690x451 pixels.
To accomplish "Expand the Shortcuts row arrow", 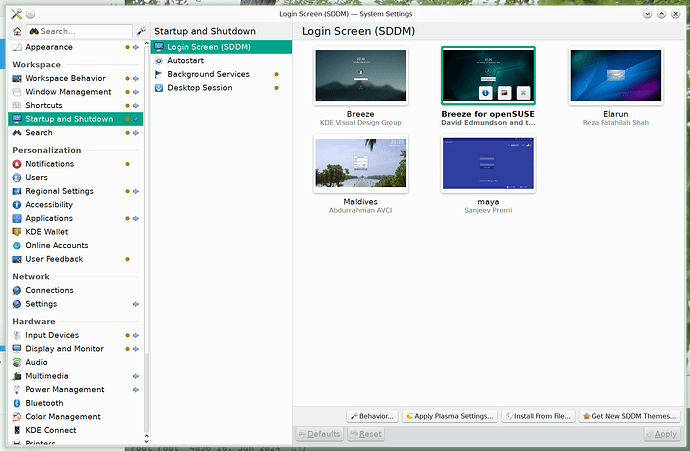I will (x=136, y=106).
